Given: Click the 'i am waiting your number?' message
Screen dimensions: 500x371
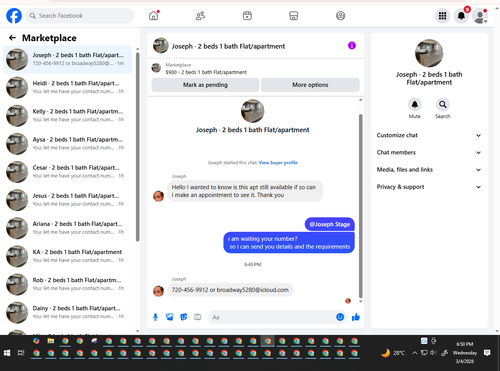Looking at the screenshot, I should 289,243.
